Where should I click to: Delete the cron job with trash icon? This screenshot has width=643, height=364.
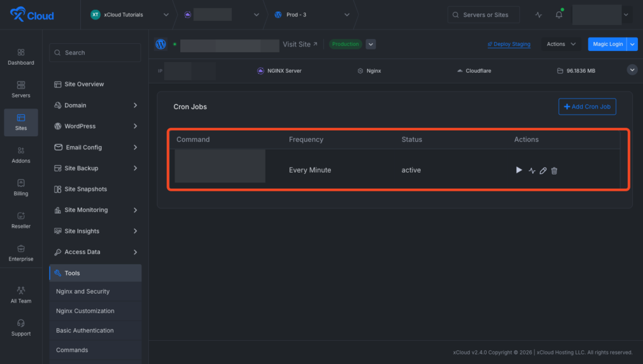tap(554, 171)
